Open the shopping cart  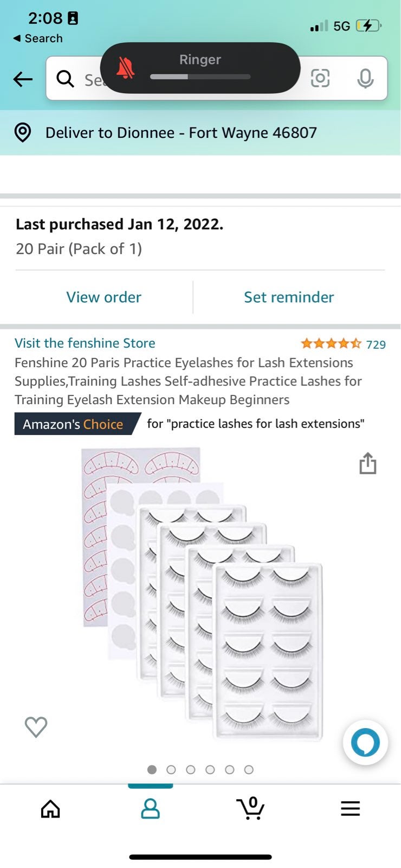[250, 808]
